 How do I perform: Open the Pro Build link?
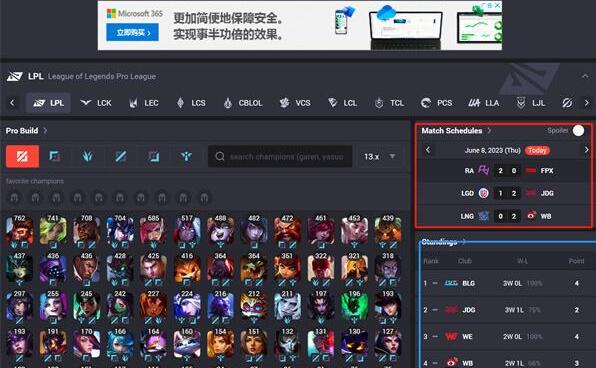pyautogui.click(x=26, y=130)
